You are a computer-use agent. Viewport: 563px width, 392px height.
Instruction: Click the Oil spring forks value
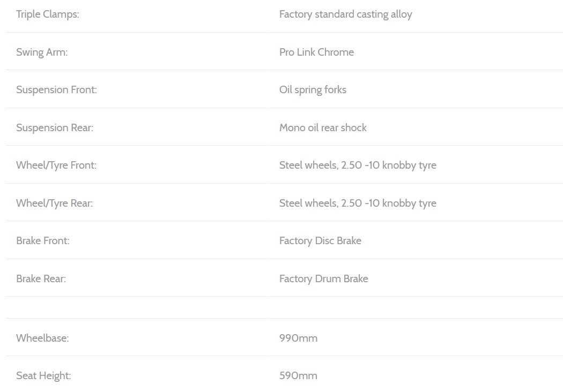point(313,89)
